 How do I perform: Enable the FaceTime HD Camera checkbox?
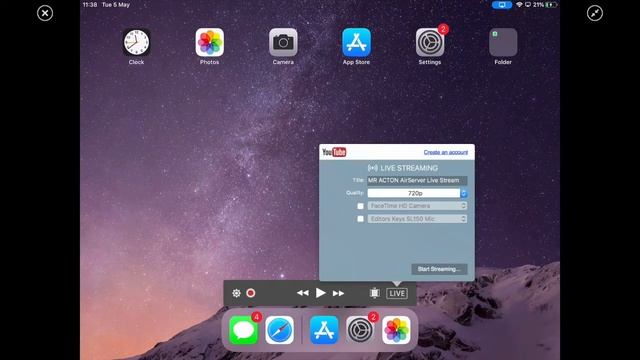pyautogui.click(x=360, y=206)
